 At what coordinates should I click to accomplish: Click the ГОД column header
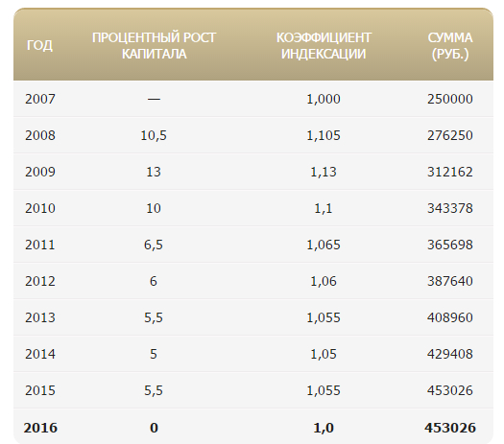[x=39, y=46]
